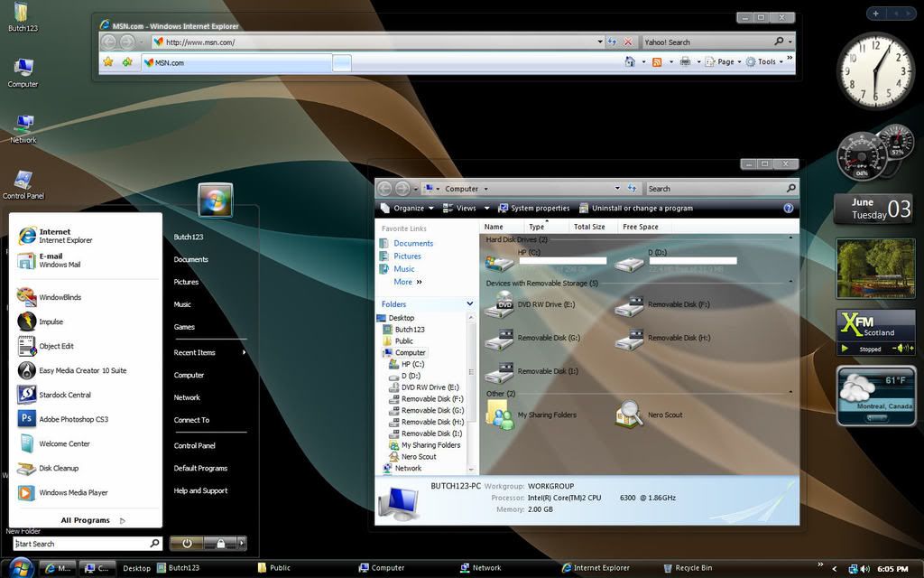Open Pictures from Start menu right pane
Screen dimensions: 924x578
click(186, 282)
